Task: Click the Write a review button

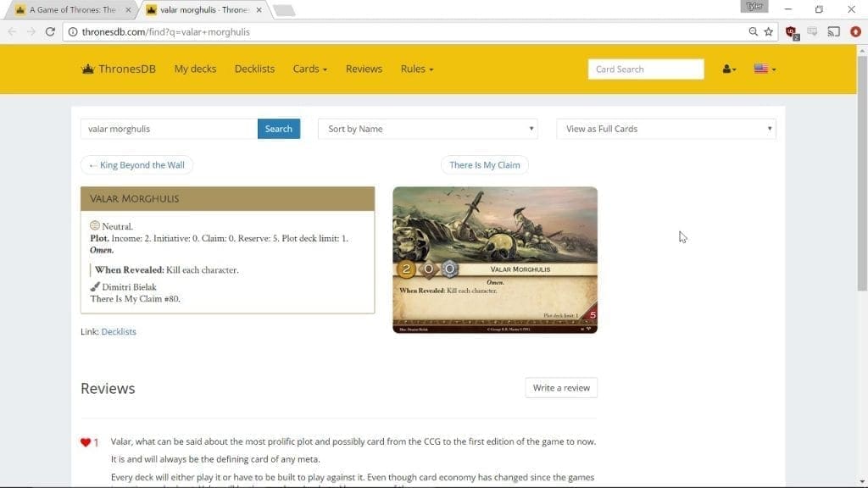Action: click(561, 388)
